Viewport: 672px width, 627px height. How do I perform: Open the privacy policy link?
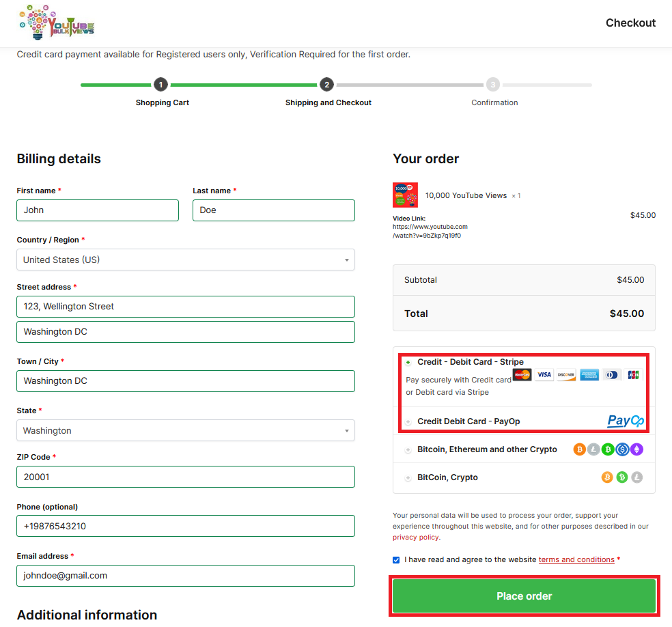coord(416,538)
